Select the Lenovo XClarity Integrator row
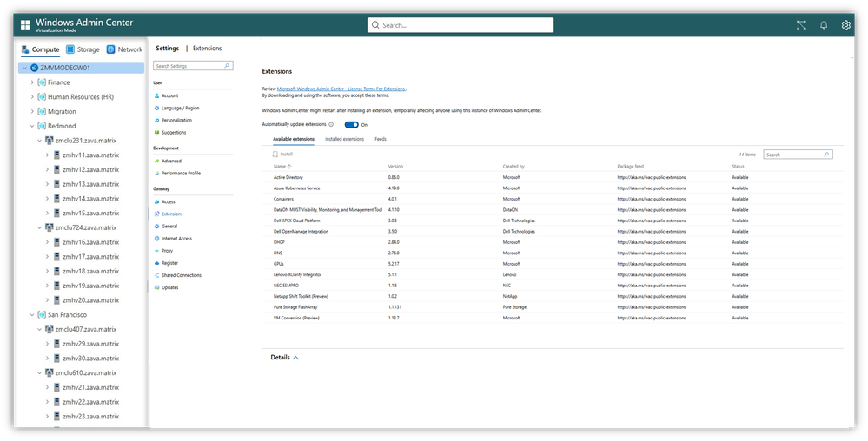The image size is (868, 441). tap(553, 274)
